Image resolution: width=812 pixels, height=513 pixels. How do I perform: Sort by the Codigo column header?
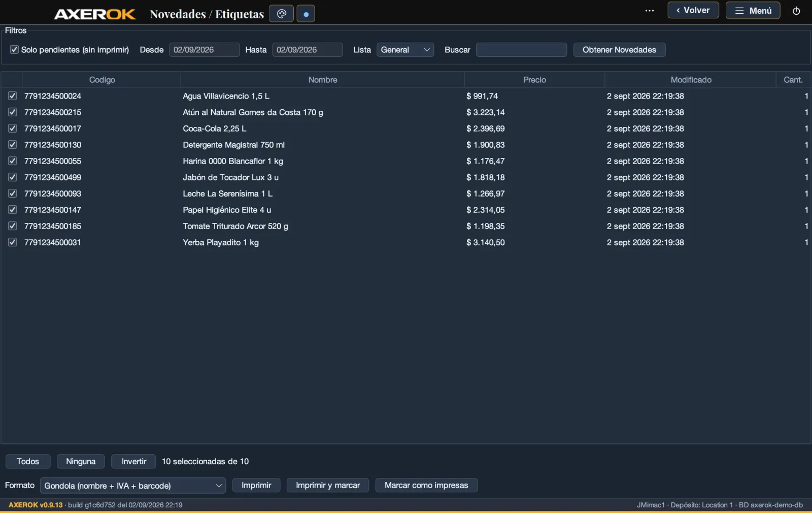tap(101, 80)
